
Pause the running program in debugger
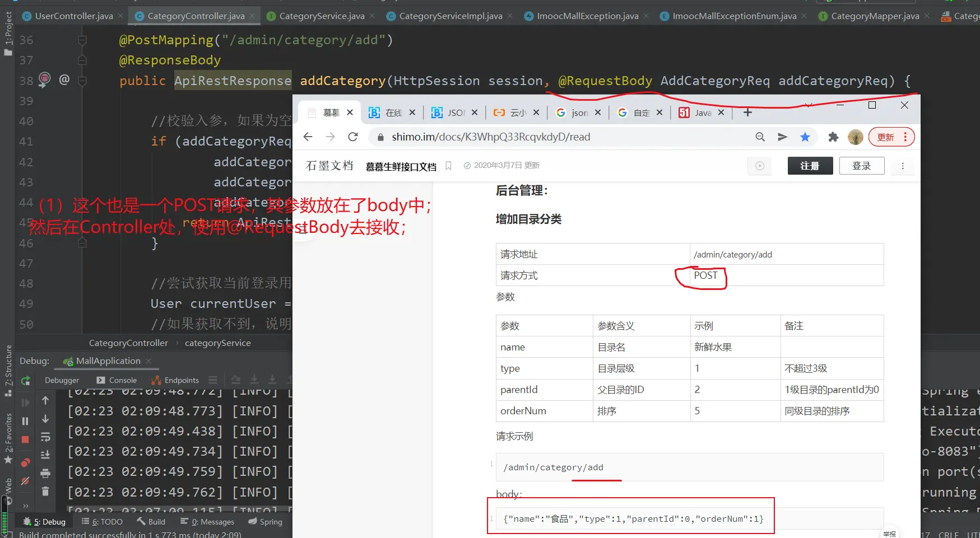click(25, 421)
